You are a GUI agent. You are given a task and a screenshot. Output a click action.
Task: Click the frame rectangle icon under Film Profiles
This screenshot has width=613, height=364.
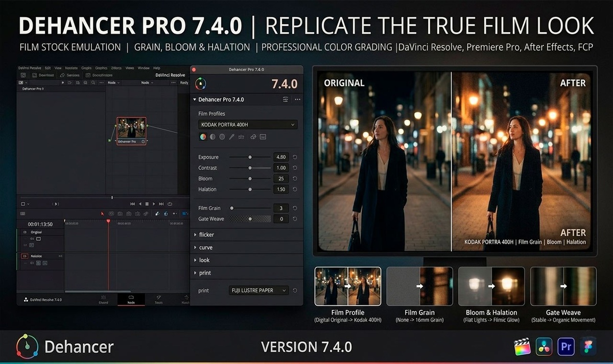tap(263, 137)
